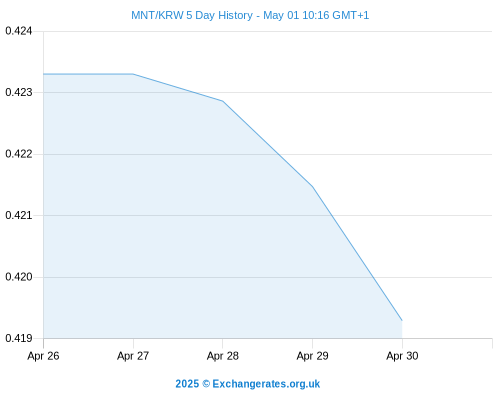
Task: Click the line's Apr 27 data point
Action: pos(133,74)
